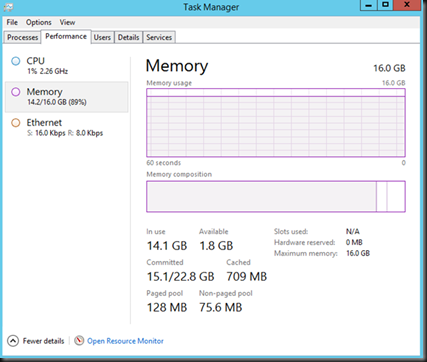Click the 16.0 GB total in header
The image size is (427, 362).
tap(389, 68)
